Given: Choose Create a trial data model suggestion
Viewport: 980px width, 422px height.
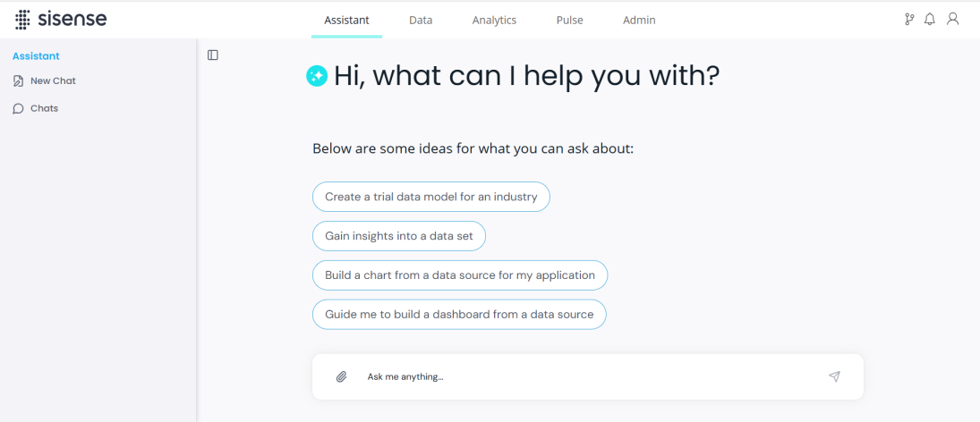Looking at the screenshot, I should point(431,197).
